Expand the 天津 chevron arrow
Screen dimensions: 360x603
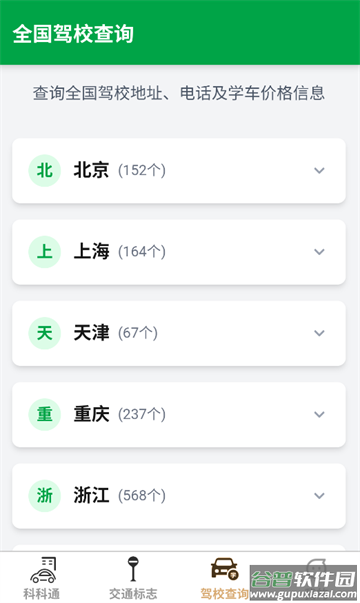pyautogui.click(x=319, y=333)
